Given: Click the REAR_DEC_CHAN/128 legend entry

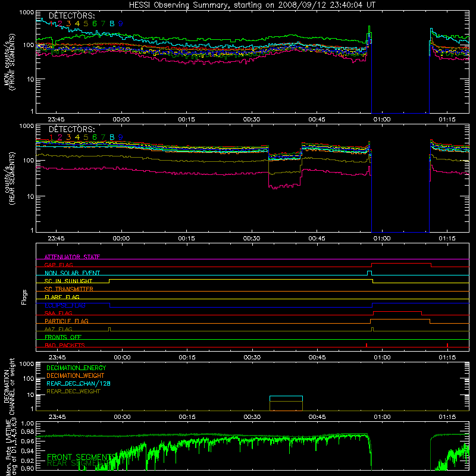Looking at the screenshot, I should pos(79,384).
